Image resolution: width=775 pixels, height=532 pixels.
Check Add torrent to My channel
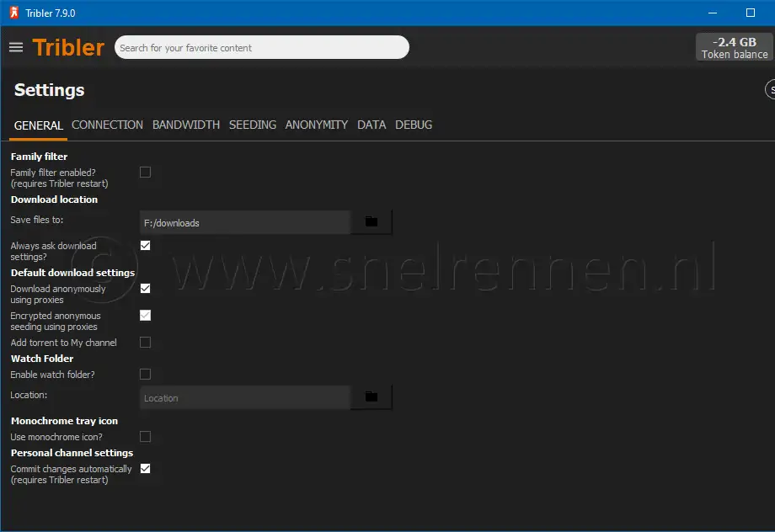click(x=145, y=343)
